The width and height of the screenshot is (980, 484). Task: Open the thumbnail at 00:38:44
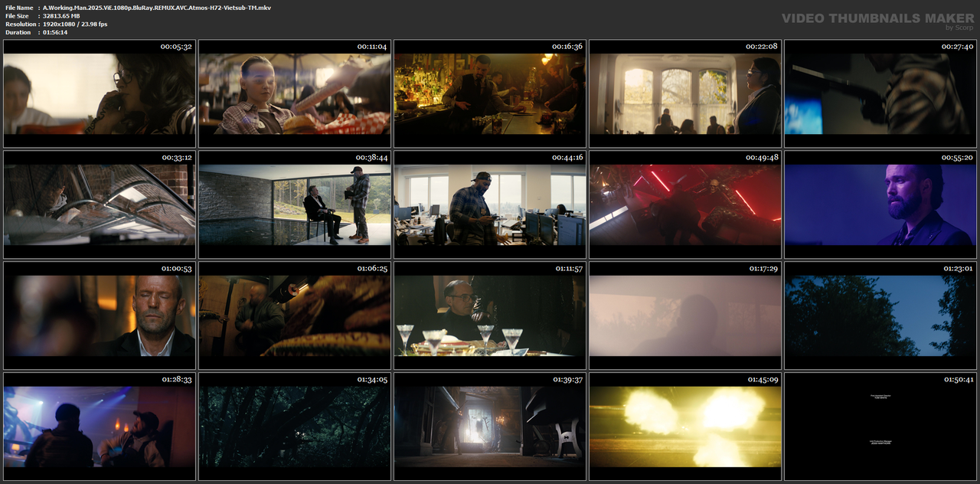pyautogui.click(x=295, y=204)
